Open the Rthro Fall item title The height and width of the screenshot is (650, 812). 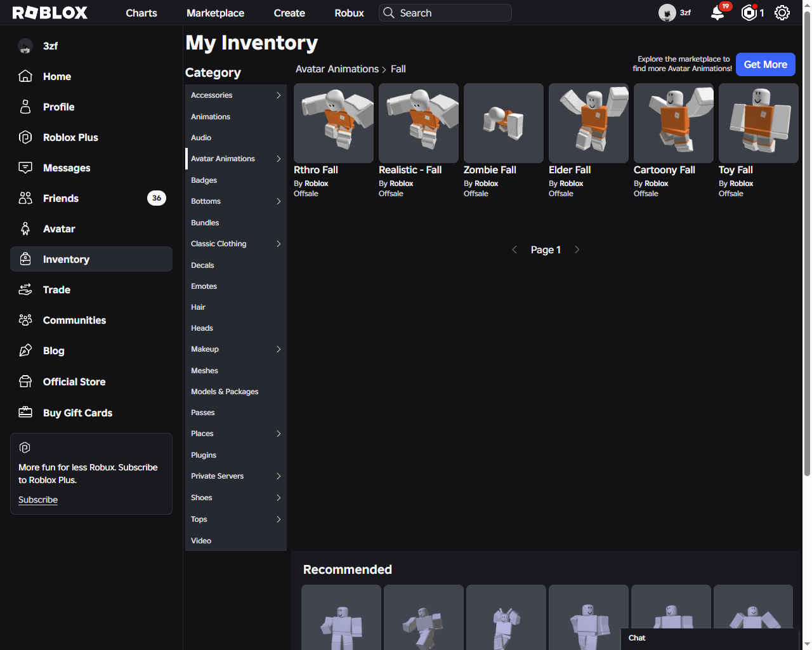[316, 170]
